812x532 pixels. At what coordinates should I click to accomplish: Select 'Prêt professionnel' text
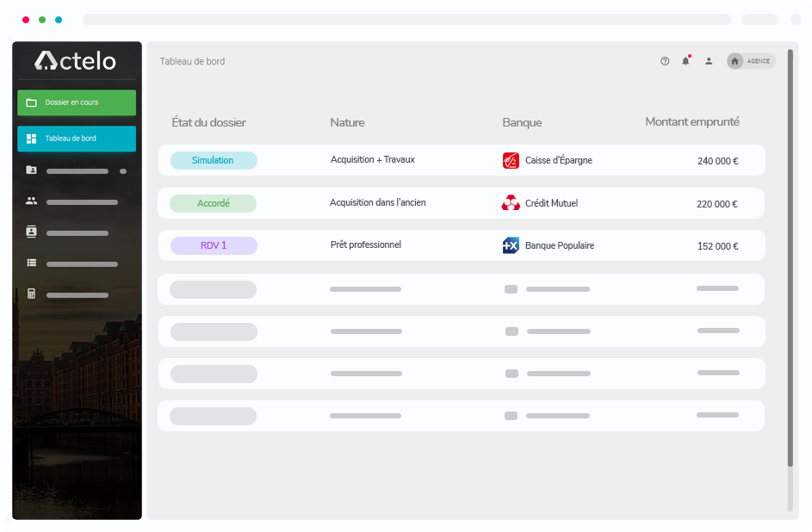click(366, 244)
